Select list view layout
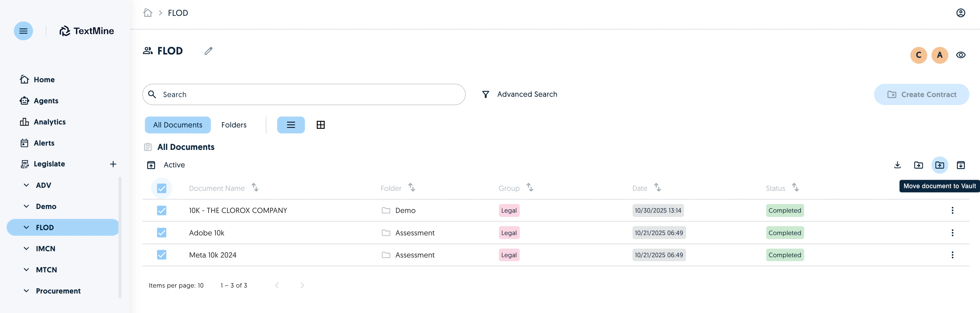This screenshot has width=980, height=313. pyautogui.click(x=291, y=125)
